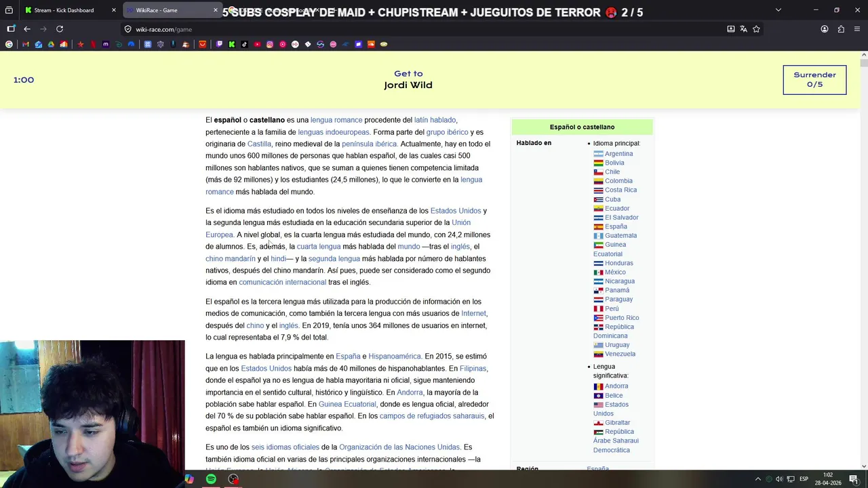Reload the wiki-race page

pyautogui.click(x=60, y=29)
